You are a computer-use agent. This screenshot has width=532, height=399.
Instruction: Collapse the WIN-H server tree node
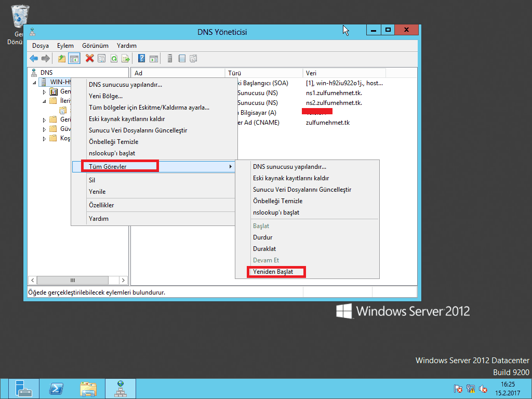pyautogui.click(x=35, y=83)
